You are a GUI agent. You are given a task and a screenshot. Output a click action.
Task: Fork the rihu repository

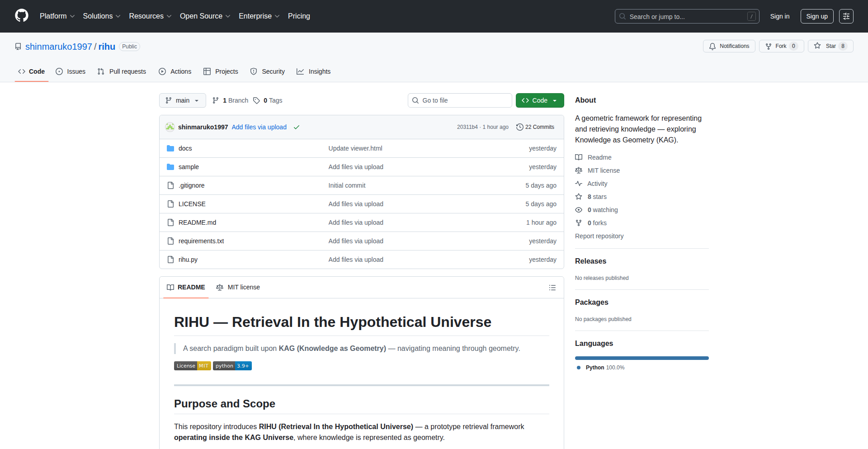point(781,46)
